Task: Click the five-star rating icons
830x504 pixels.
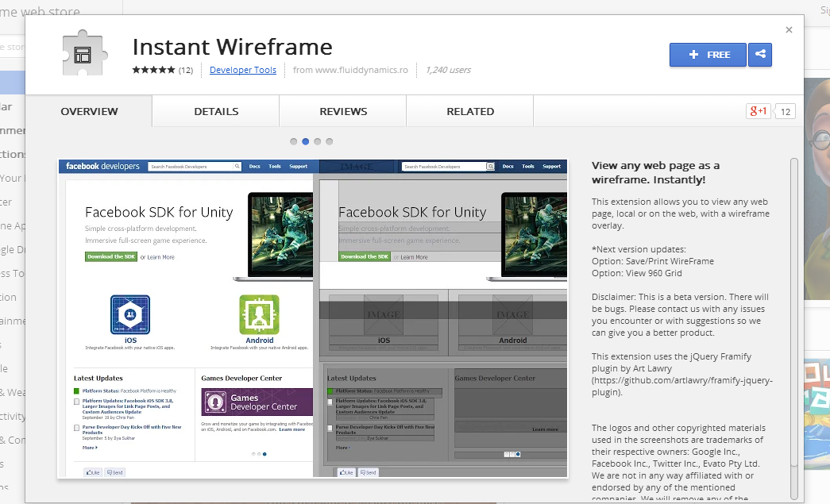Action: [x=153, y=70]
